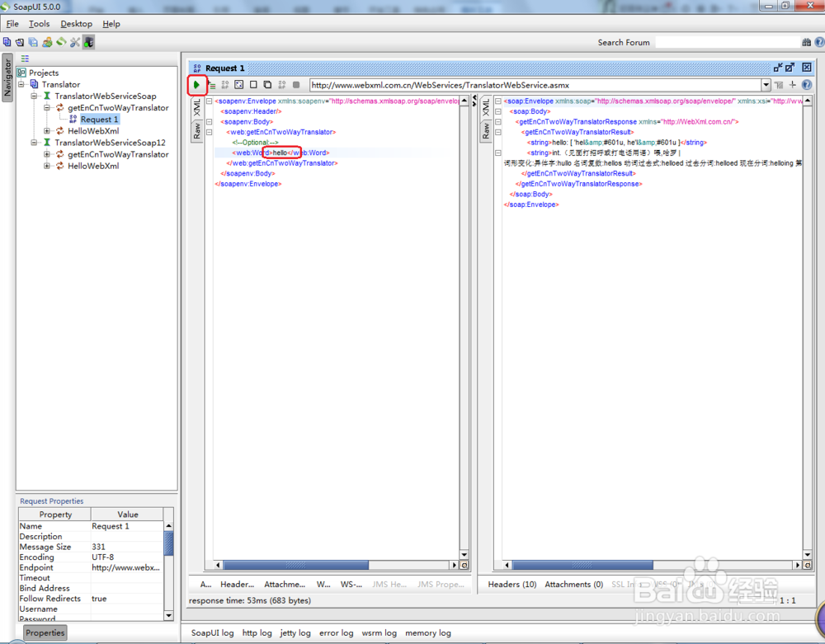Click the endpoint URL text field
825x644 pixels.
(x=535, y=85)
